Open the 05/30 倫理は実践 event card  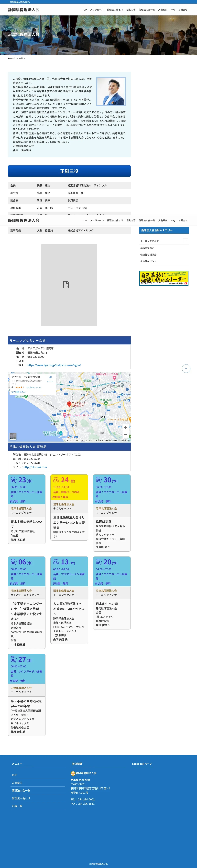click(x=112, y=513)
